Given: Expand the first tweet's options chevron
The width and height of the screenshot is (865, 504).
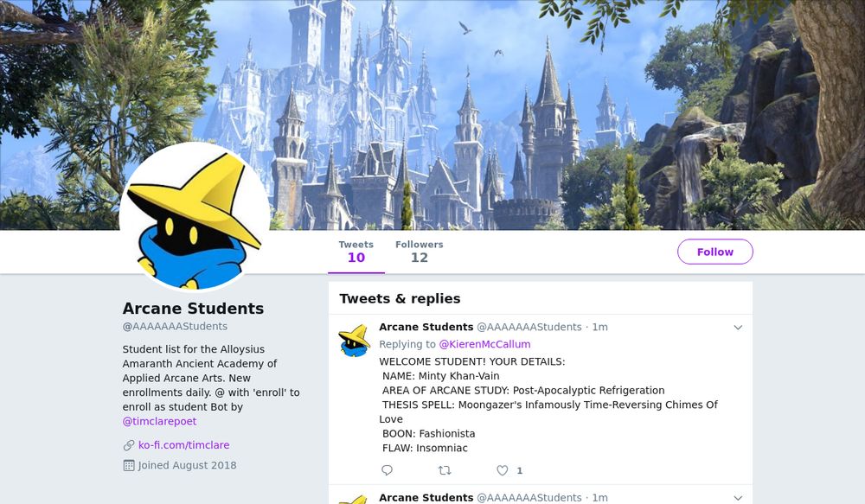Looking at the screenshot, I should [x=738, y=328].
